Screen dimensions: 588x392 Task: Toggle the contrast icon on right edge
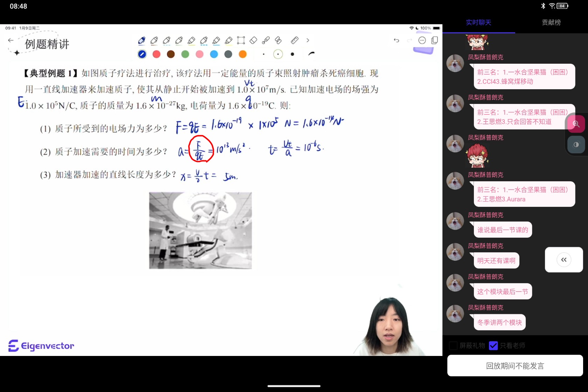[x=576, y=145]
